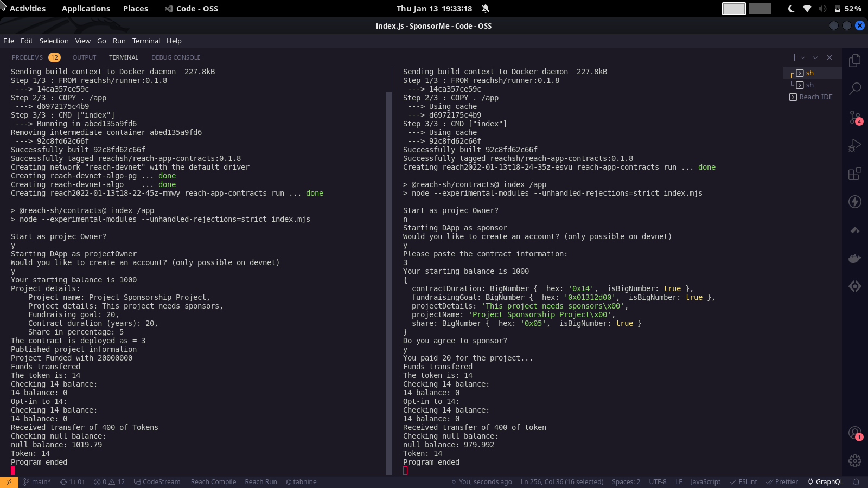Open notifications bell in status bar
Viewport: 868px width, 488px height.
pyautogui.click(x=857, y=482)
